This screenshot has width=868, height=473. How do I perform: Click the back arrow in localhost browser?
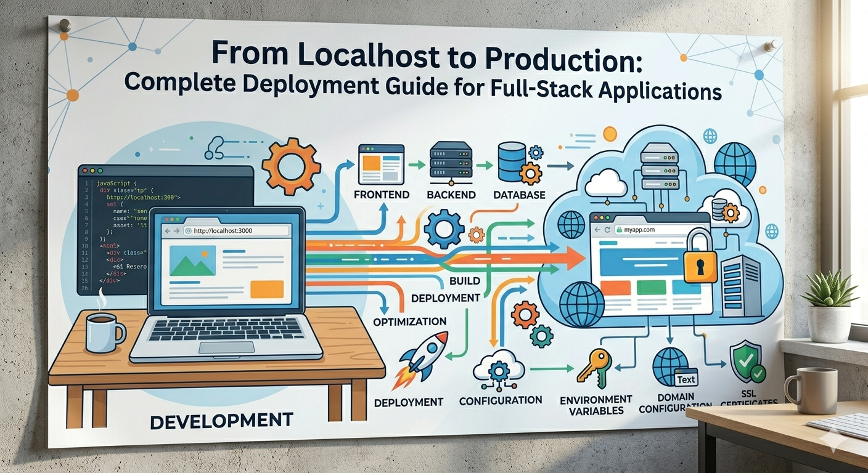pyautogui.click(x=168, y=231)
